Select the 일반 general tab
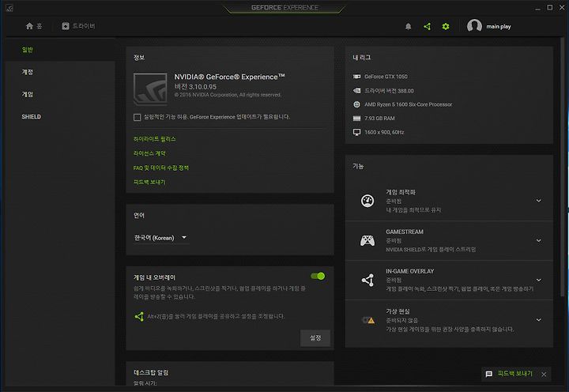 pyautogui.click(x=60, y=50)
